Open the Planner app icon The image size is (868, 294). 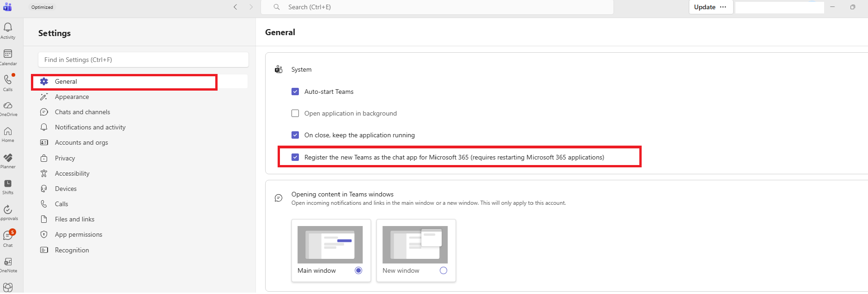click(8, 158)
